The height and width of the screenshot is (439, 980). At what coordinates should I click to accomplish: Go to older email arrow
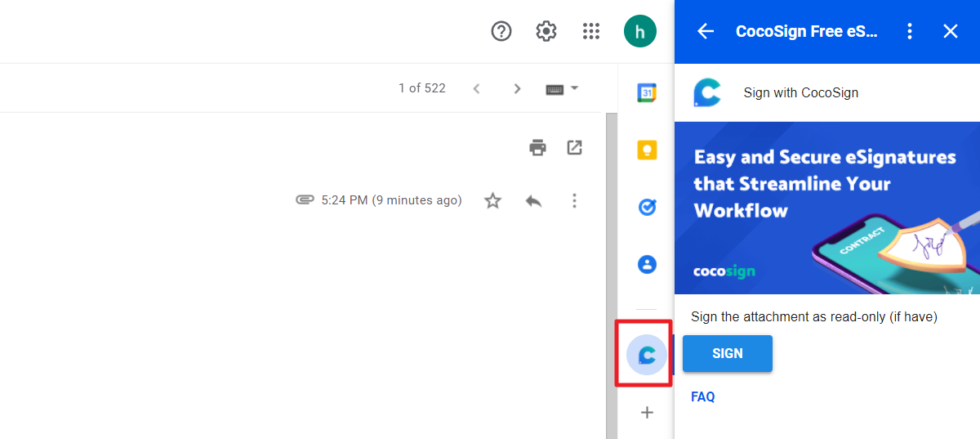coord(517,88)
